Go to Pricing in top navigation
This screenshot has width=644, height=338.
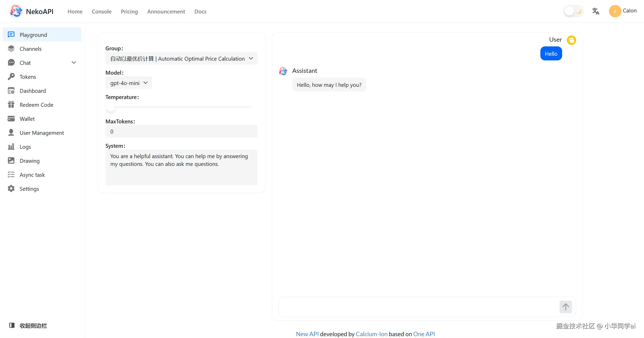coord(129,11)
